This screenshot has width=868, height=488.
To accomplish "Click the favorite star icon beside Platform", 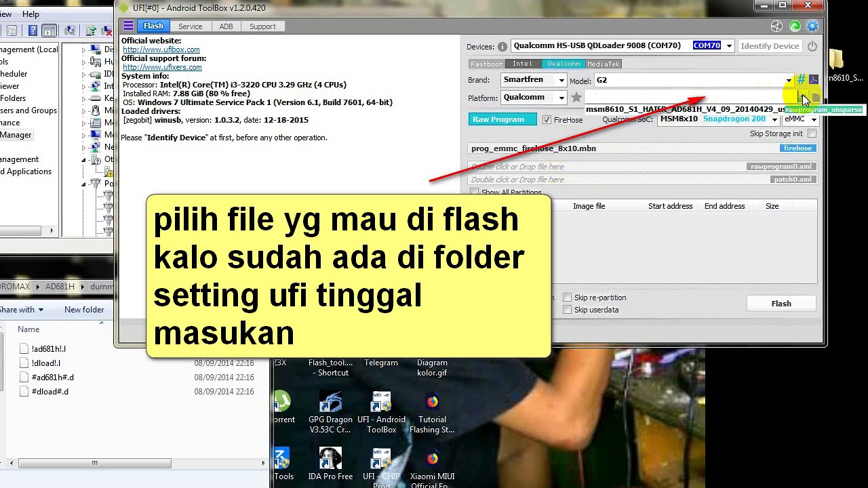I will tap(576, 98).
